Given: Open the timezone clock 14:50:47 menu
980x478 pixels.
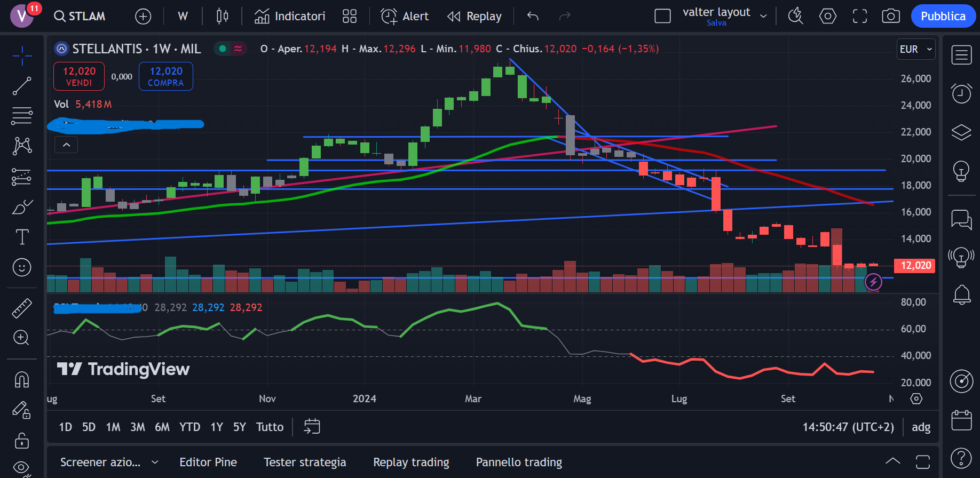Looking at the screenshot, I should click(x=848, y=427).
